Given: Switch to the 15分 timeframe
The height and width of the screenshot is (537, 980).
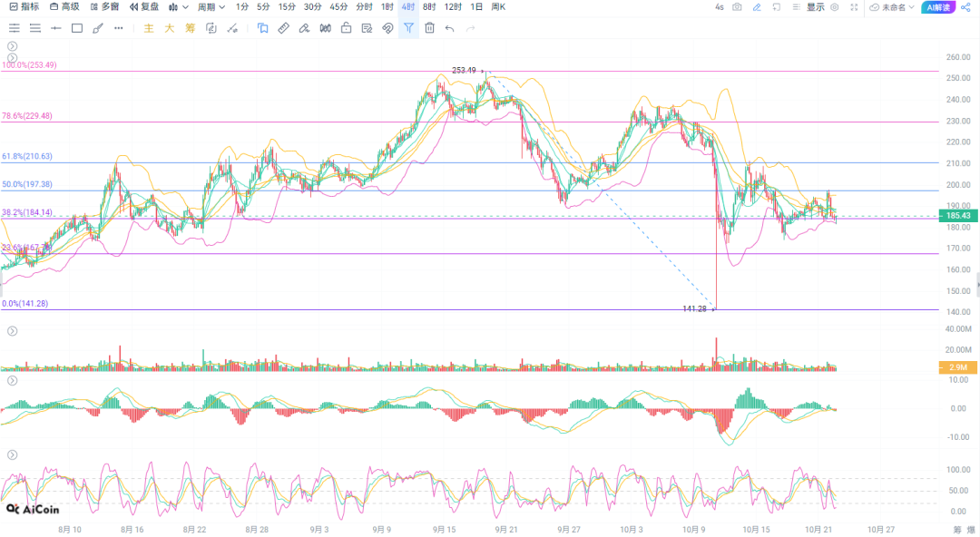Looking at the screenshot, I should [x=286, y=7].
